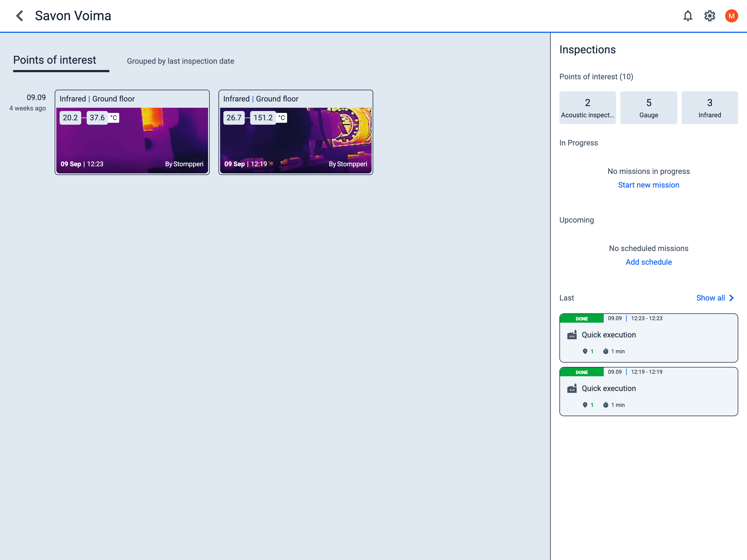Select the Points of interest tab

pyautogui.click(x=55, y=60)
